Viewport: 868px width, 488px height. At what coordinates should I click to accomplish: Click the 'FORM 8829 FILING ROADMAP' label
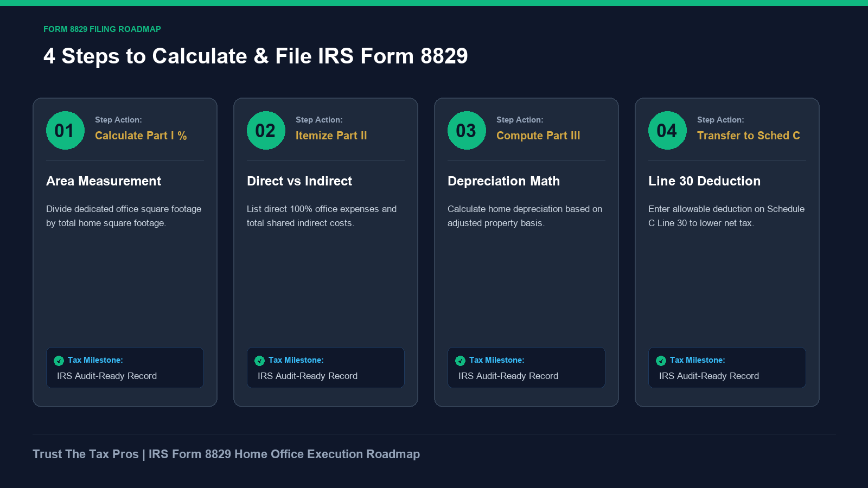coord(102,29)
